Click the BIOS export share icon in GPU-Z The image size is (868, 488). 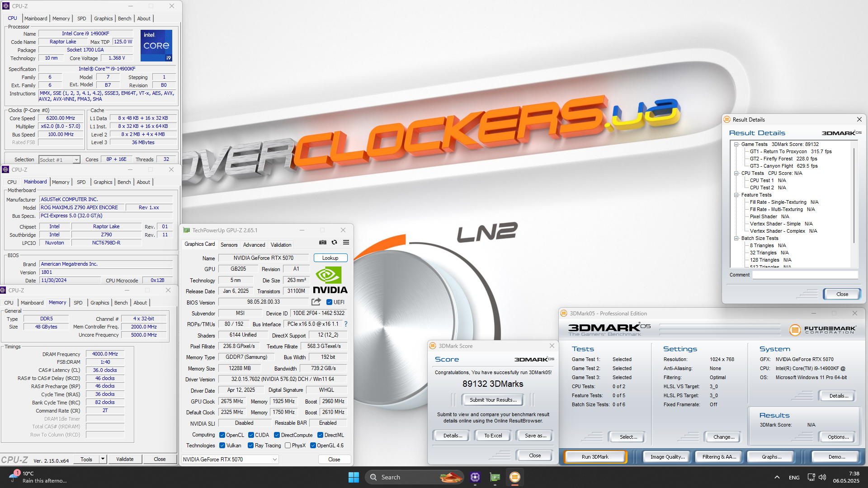pyautogui.click(x=316, y=302)
